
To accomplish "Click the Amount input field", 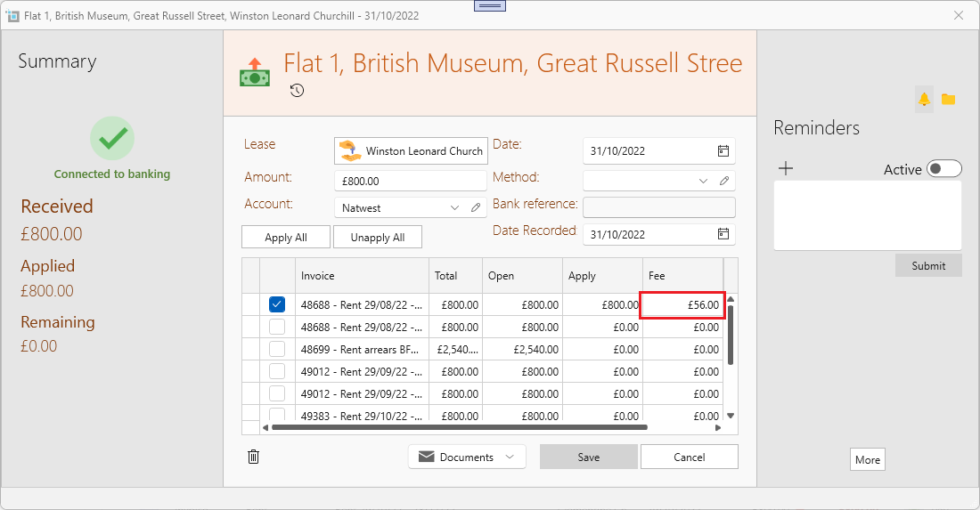I will tap(410, 181).
